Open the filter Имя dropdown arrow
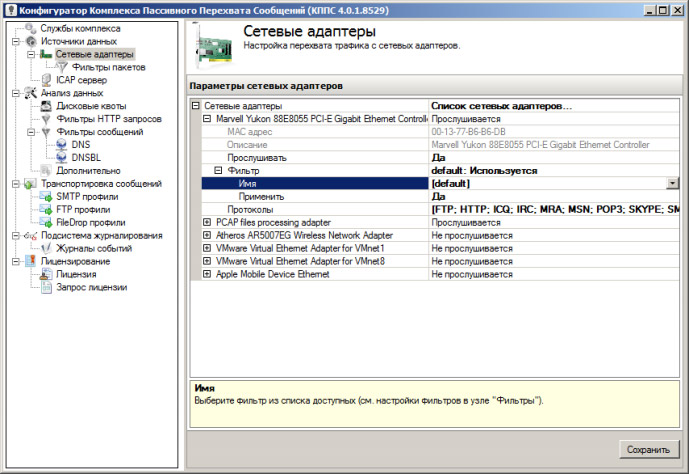 pos(672,184)
